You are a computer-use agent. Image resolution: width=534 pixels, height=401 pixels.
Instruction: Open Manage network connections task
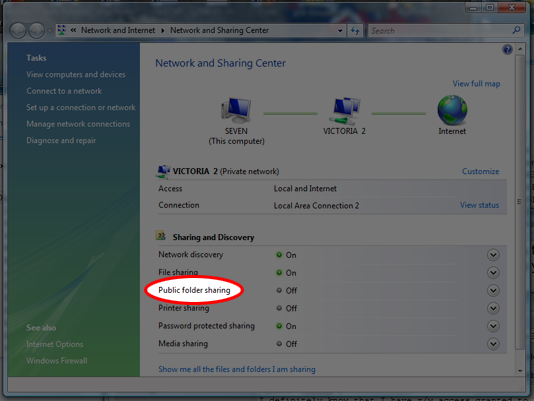pos(78,124)
